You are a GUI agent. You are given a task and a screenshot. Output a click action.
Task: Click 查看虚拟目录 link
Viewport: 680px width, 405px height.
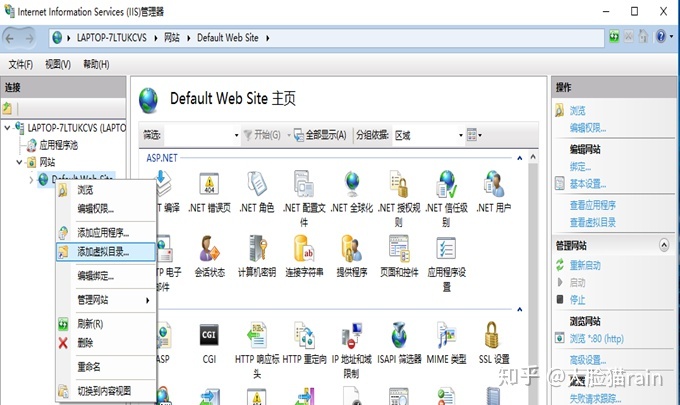pos(592,222)
